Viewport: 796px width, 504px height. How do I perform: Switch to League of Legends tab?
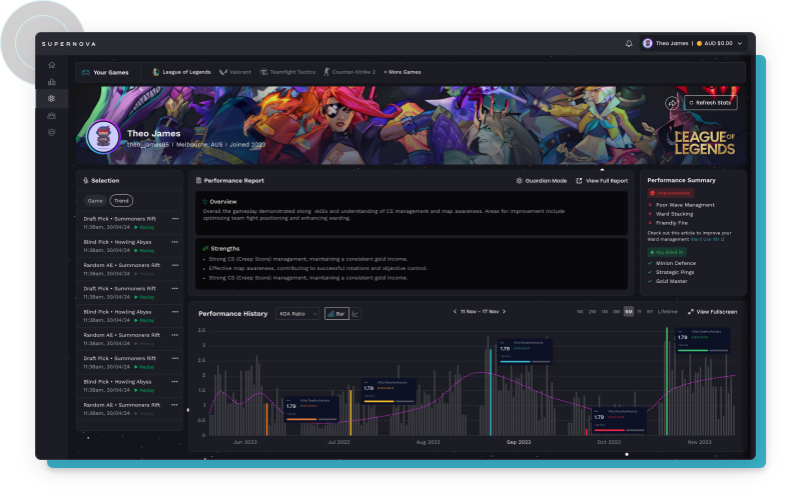[x=182, y=72]
